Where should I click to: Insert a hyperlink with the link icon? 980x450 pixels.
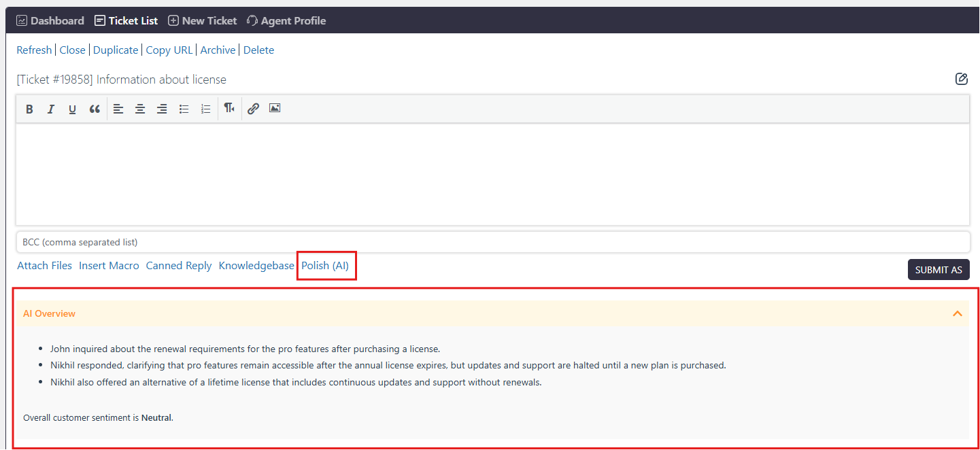point(253,109)
